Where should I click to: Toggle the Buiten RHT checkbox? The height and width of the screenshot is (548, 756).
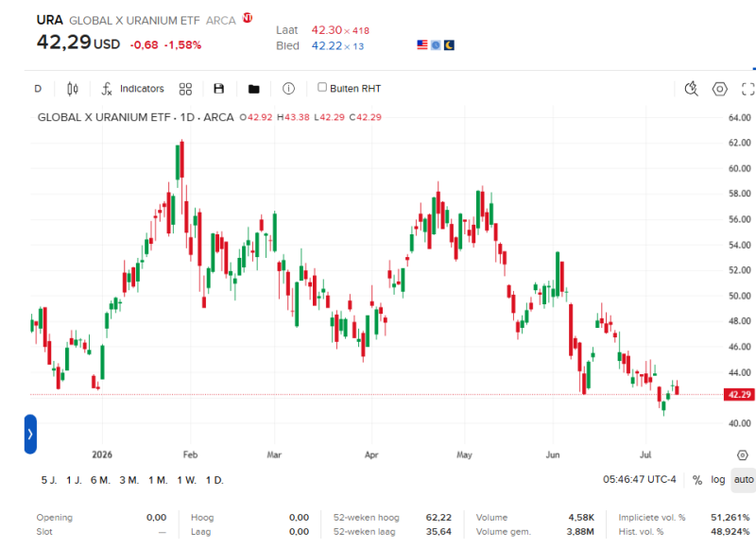322,87
